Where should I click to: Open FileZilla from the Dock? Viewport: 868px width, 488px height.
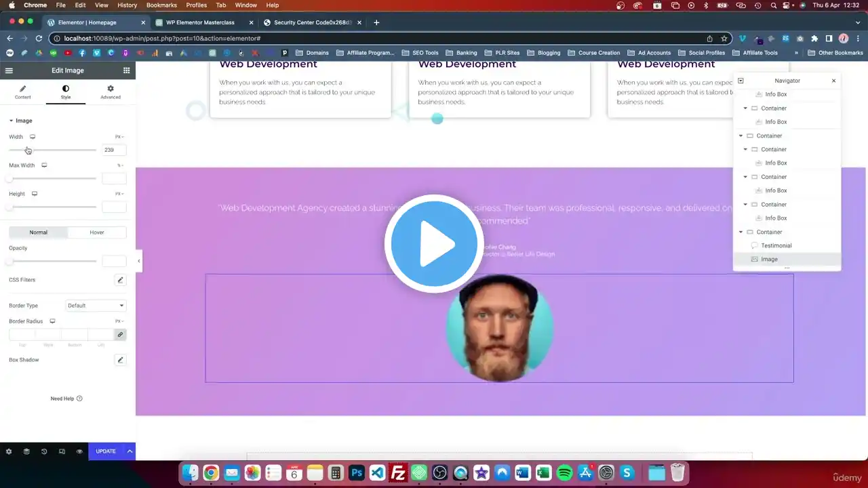click(x=398, y=473)
